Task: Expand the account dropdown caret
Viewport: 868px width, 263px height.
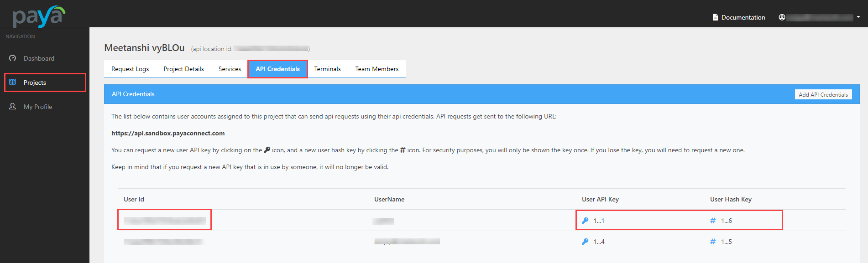Action: click(x=858, y=17)
